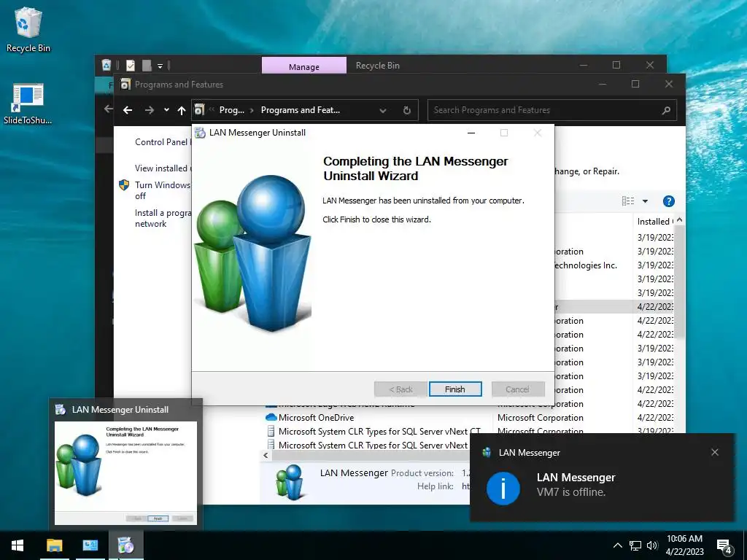The width and height of the screenshot is (747, 560).
Task: Click the disabled Back button in wizard
Action: 400,389
